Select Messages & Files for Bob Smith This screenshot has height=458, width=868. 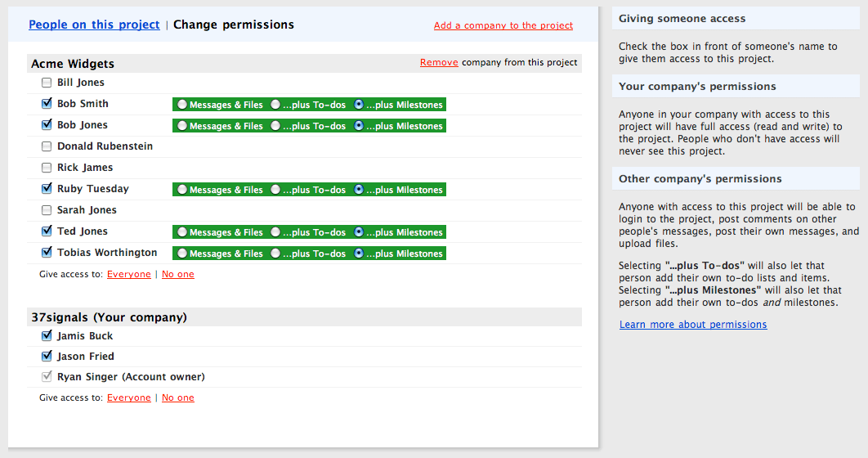pyautogui.click(x=182, y=105)
